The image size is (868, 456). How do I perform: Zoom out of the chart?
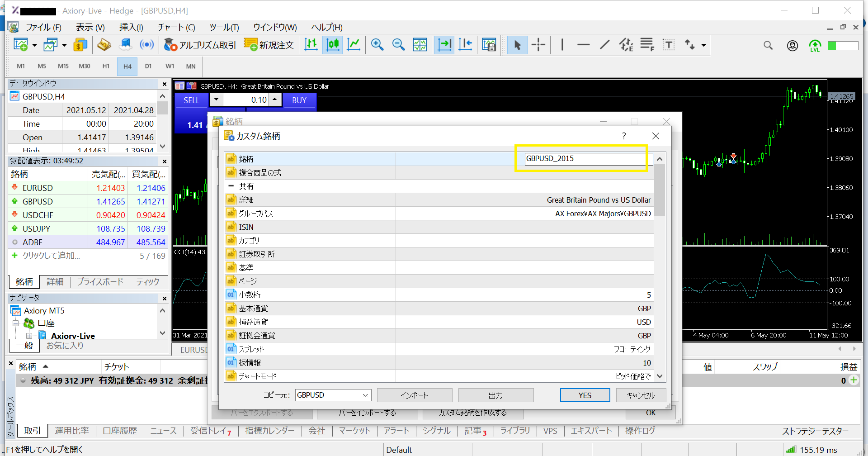pos(398,45)
